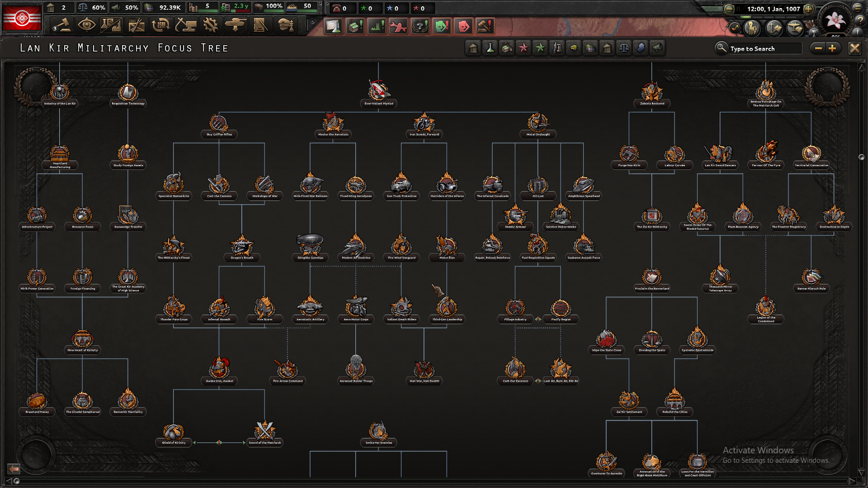Toggle the balance scales focus filter
This screenshot has height=488, width=868.
(x=624, y=48)
